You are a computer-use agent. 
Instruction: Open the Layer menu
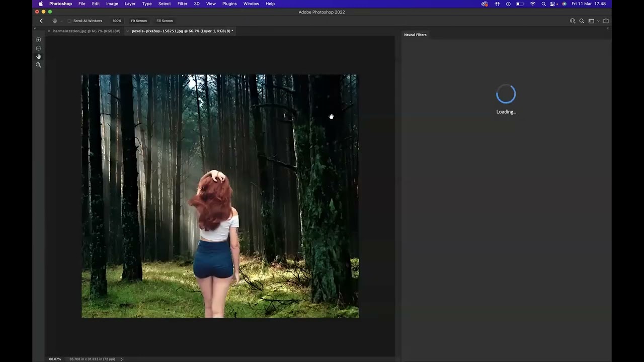(x=130, y=4)
